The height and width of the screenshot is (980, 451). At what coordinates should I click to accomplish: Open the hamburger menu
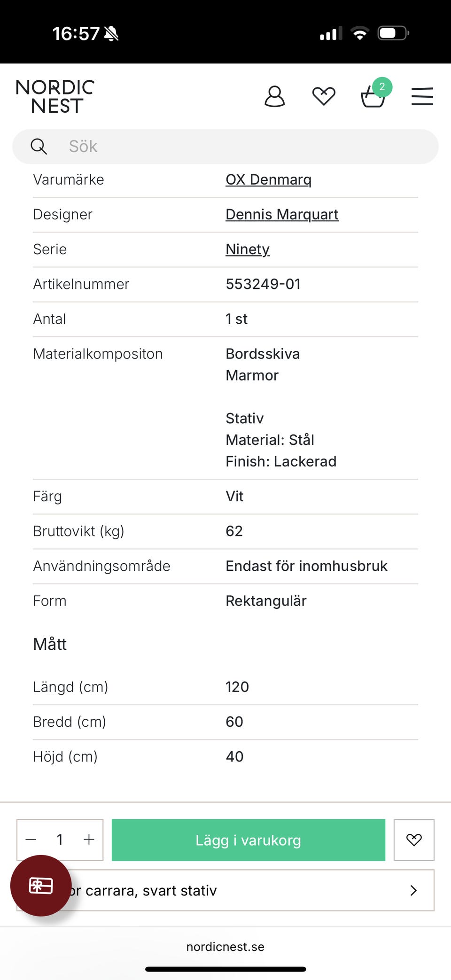point(422,97)
